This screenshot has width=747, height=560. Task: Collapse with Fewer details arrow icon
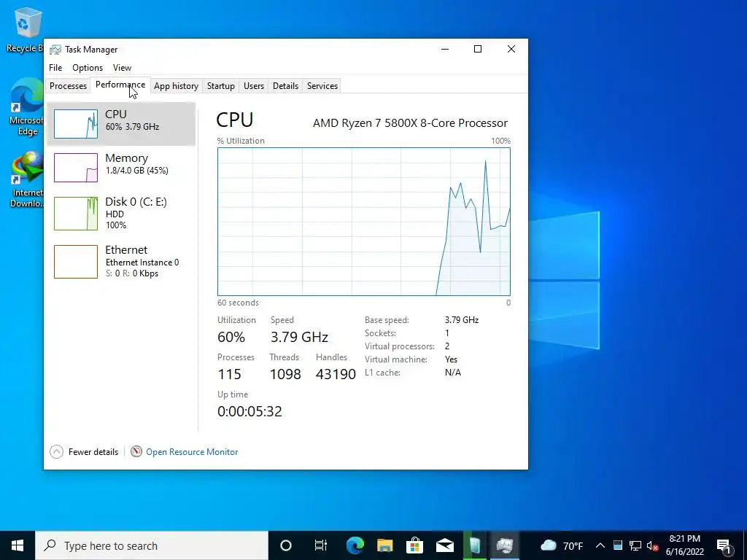[56, 451]
